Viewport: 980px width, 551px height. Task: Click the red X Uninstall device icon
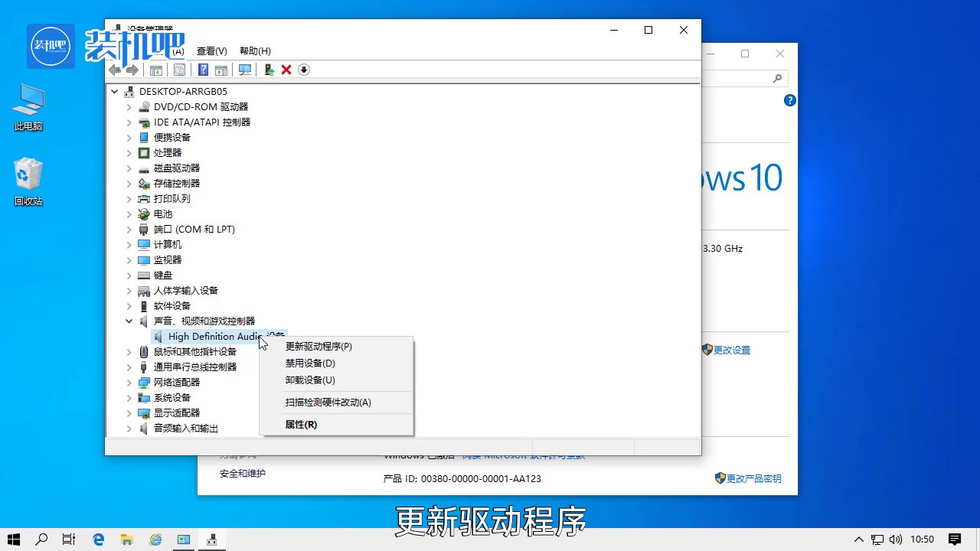click(x=286, y=70)
